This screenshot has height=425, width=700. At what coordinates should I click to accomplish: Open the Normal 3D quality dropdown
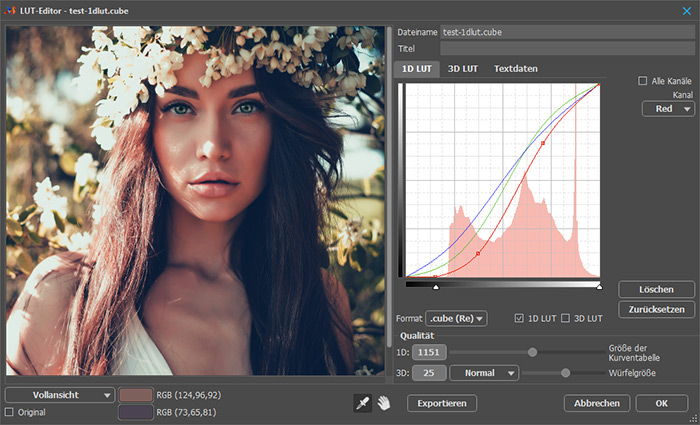(x=484, y=373)
